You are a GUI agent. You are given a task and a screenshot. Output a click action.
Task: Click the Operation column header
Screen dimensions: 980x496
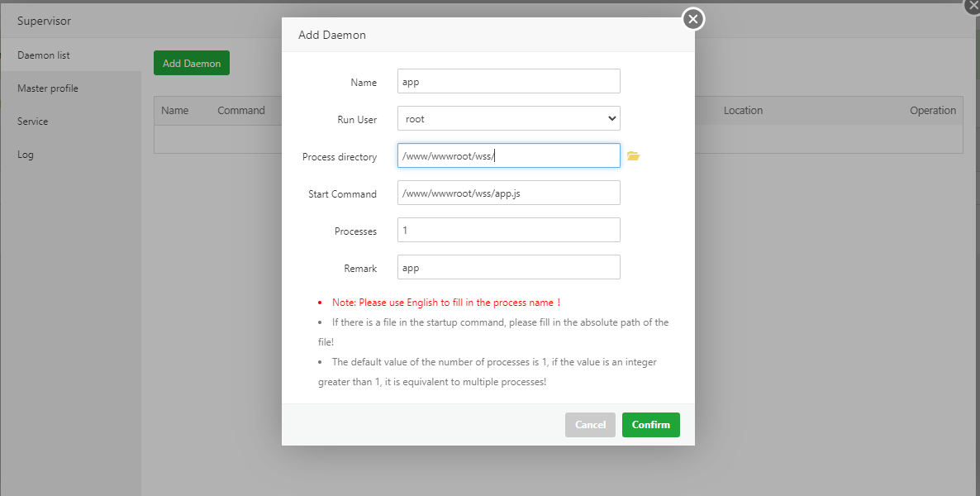(x=933, y=111)
